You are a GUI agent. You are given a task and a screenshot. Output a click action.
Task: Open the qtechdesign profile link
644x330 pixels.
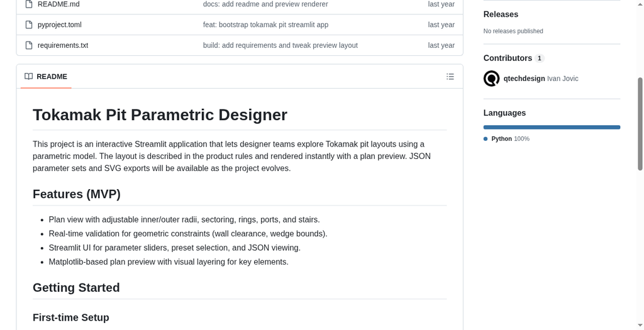(524, 79)
